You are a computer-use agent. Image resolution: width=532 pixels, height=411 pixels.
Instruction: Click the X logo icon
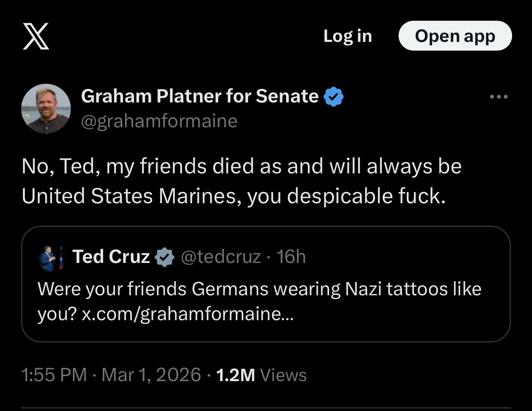[36, 36]
